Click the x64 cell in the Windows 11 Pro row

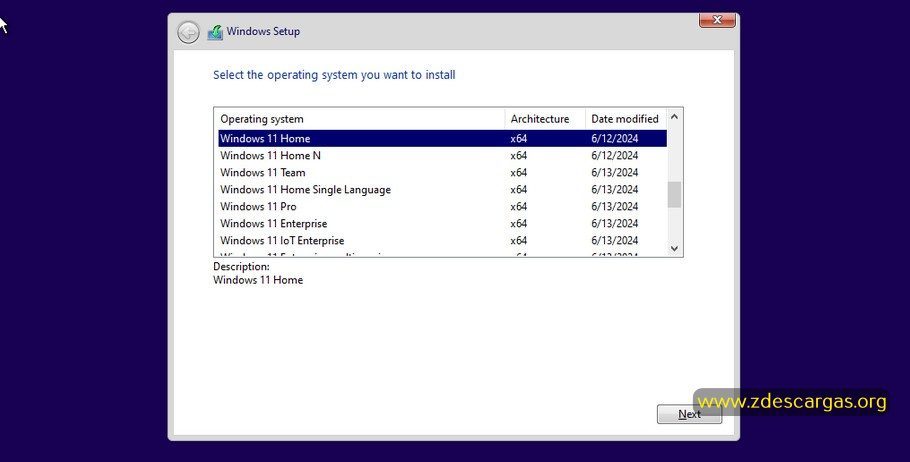(x=519, y=207)
